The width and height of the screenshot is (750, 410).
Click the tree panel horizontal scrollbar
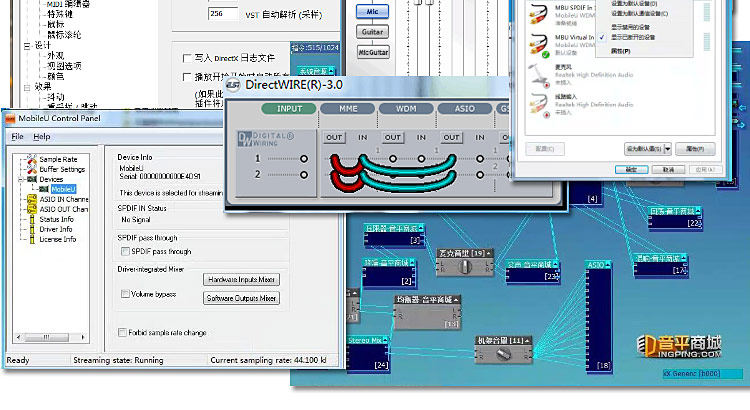[51, 337]
